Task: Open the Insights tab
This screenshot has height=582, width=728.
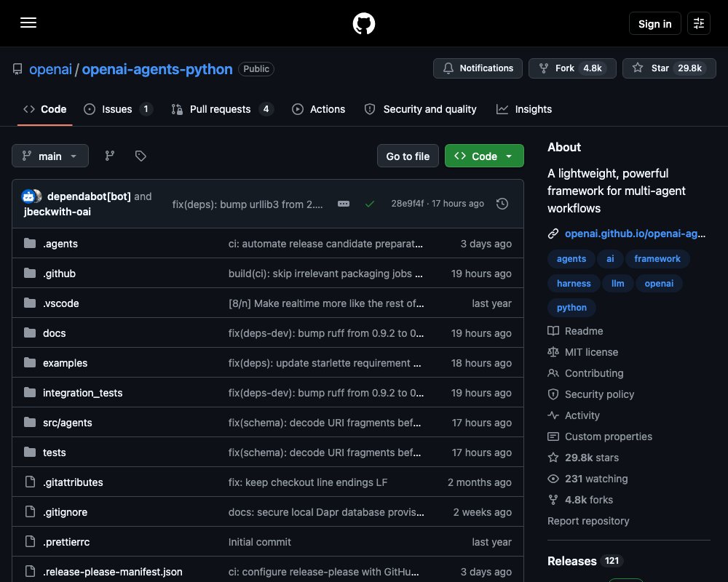Action: coord(524,110)
